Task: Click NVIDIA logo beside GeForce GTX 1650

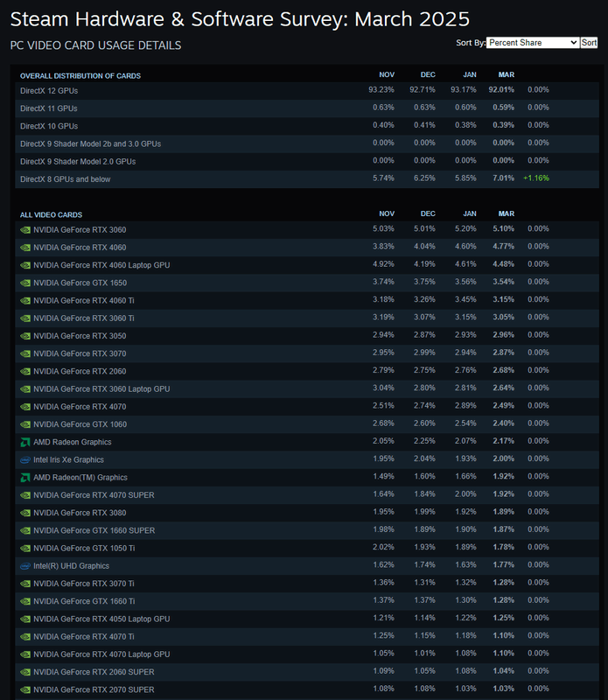Action: pos(25,283)
